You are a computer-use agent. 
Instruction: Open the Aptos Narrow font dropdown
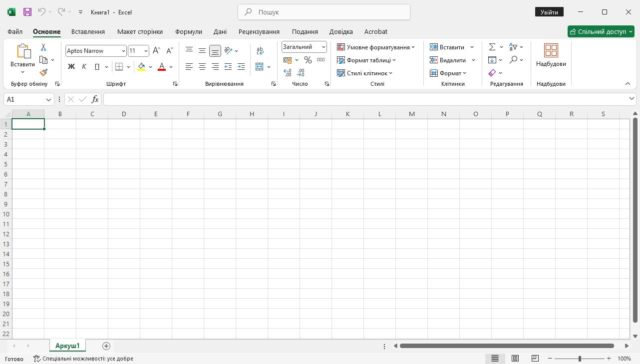tap(123, 51)
